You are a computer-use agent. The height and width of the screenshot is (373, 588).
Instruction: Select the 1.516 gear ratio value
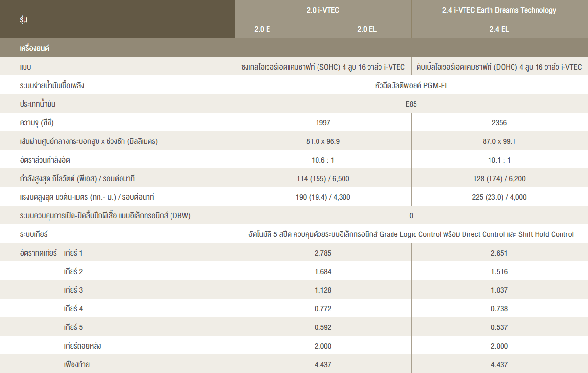click(499, 272)
